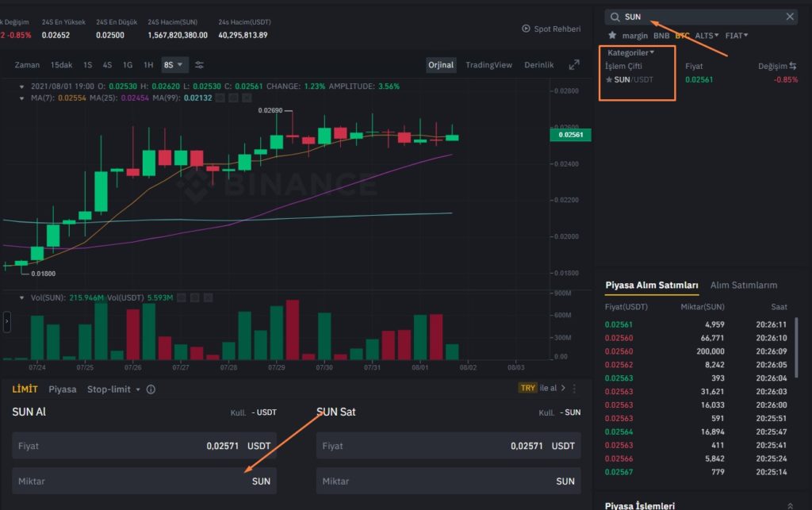The height and width of the screenshot is (510, 812).
Task: Click the trade row at 20:26:11
Action: point(695,324)
